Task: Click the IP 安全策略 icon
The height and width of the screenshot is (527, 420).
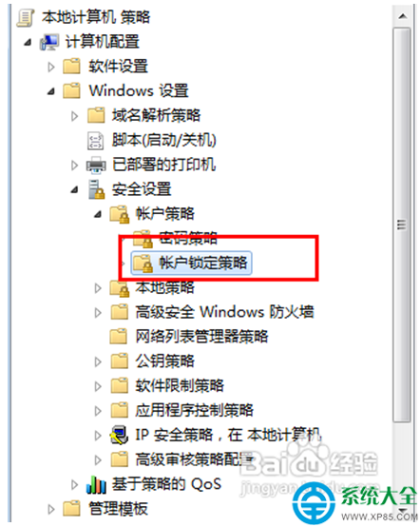Action: coord(119,436)
